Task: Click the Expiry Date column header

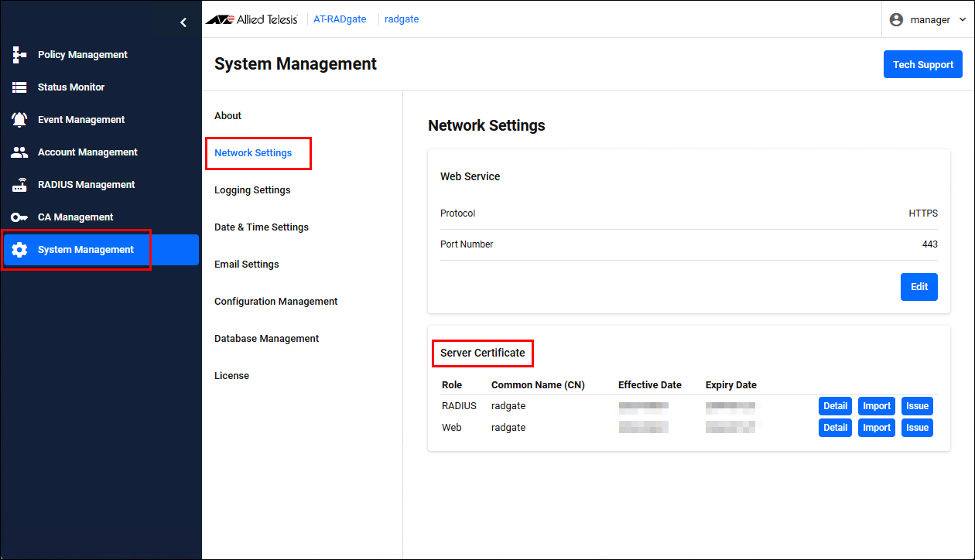Action: (x=731, y=385)
